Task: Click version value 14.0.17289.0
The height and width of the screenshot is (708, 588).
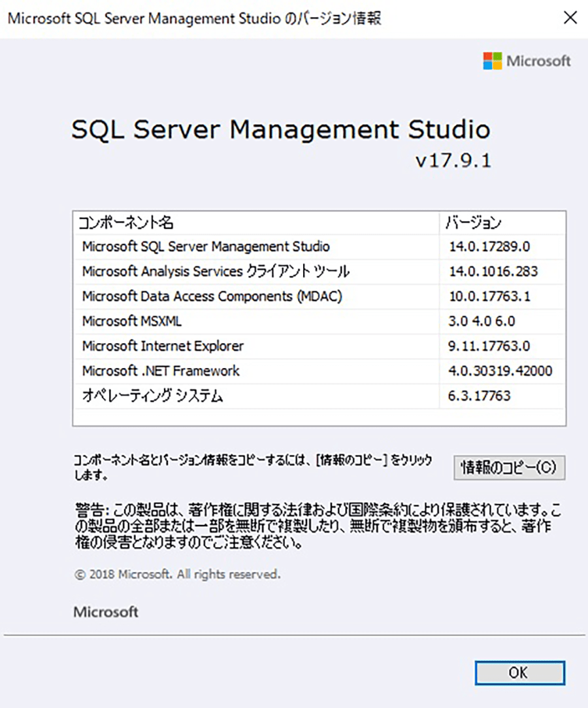Action: click(x=489, y=246)
